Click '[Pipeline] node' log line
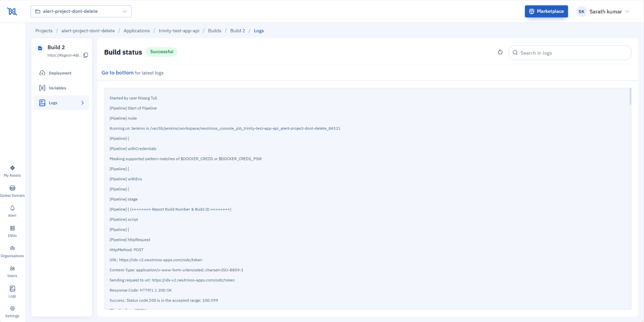Viewport: 644px width, 322px height. coord(123,118)
